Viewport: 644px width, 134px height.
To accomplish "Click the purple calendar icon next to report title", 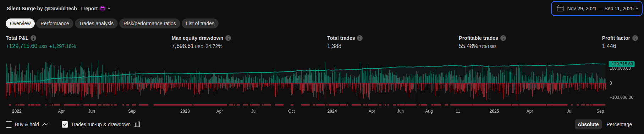I will (x=103, y=9).
